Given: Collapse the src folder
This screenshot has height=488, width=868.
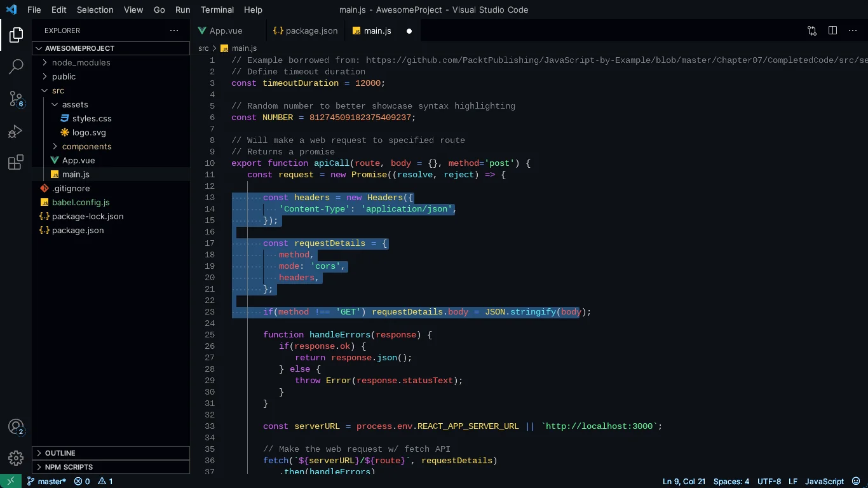Looking at the screenshot, I should (x=111, y=90).
